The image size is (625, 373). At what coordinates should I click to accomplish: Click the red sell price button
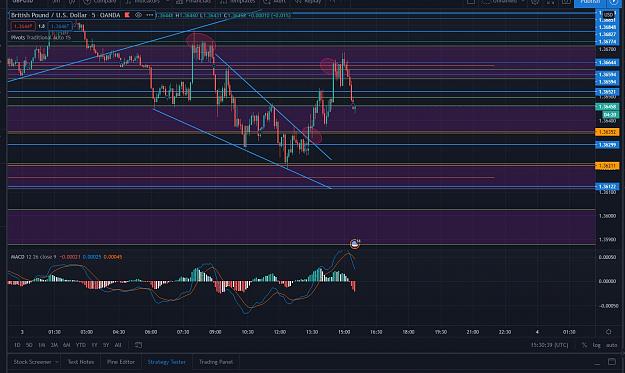point(22,26)
